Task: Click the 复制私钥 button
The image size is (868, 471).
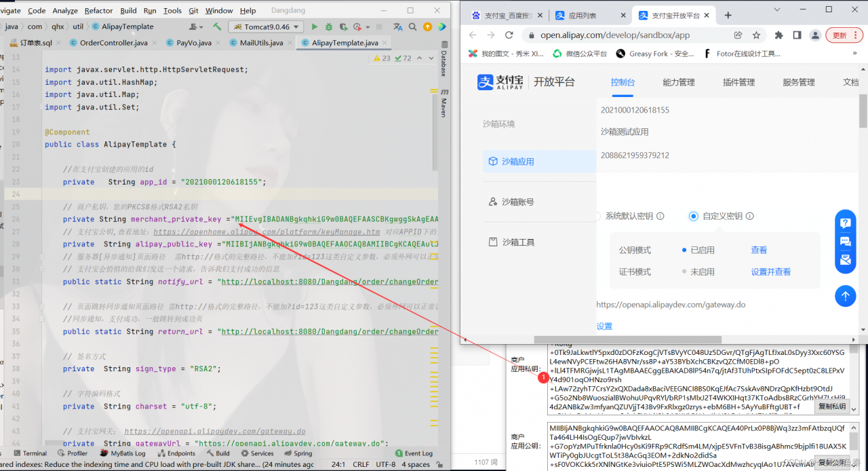Action: [832, 407]
